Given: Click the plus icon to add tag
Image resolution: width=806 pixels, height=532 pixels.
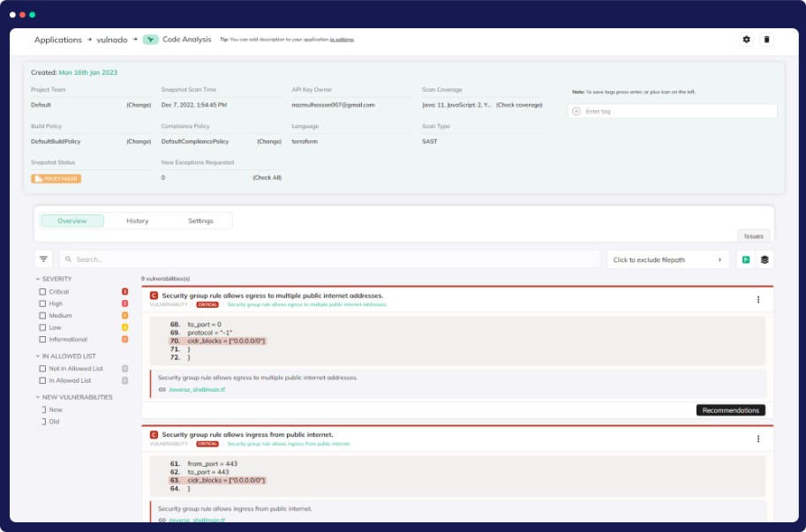Looking at the screenshot, I should click(x=576, y=111).
